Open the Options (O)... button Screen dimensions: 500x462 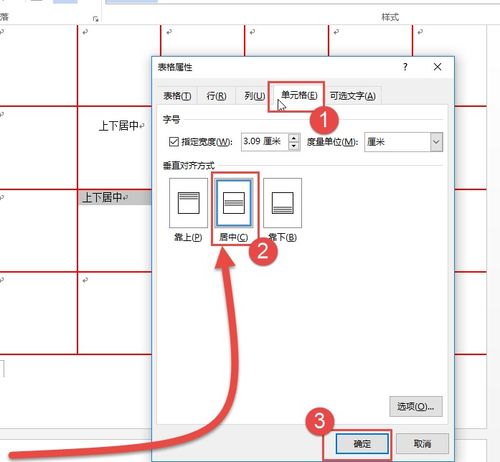pyautogui.click(x=416, y=406)
